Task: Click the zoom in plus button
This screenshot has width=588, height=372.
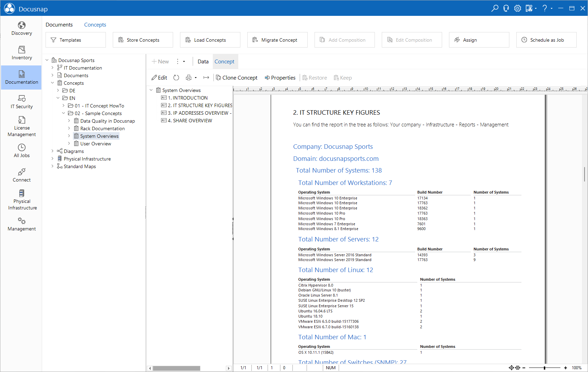Action: (566, 368)
